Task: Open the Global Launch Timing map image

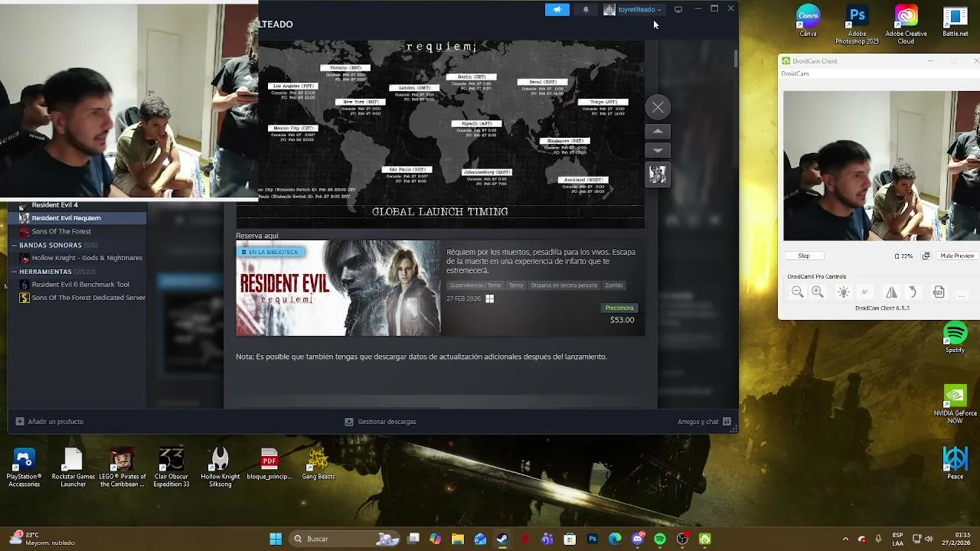Action: coord(440,133)
